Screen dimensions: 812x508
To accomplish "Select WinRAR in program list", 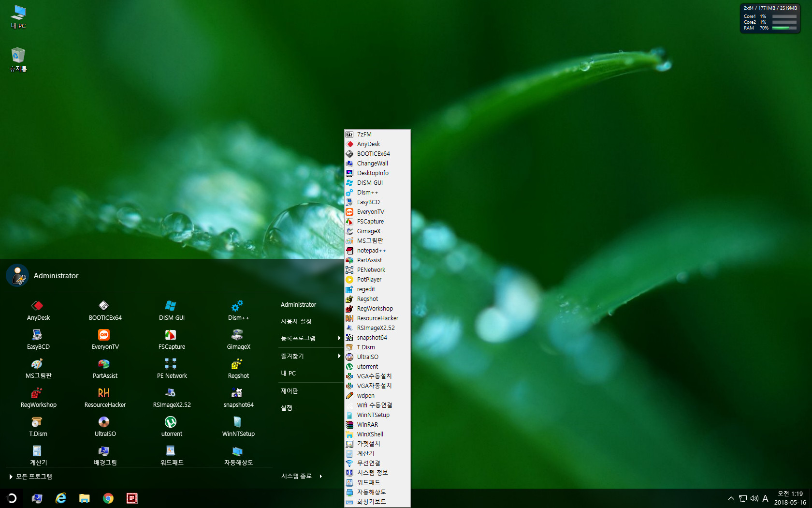I will (x=377, y=425).
